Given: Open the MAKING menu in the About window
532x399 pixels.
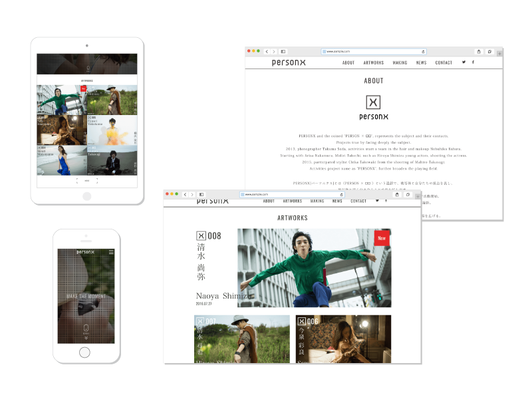Looking at the screenshot, I should pos(400,63).
